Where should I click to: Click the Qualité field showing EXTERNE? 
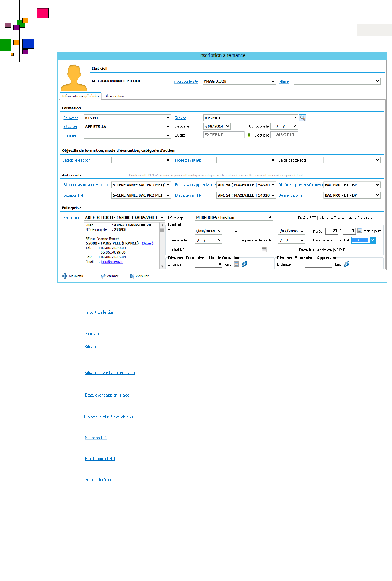point(224,135)
